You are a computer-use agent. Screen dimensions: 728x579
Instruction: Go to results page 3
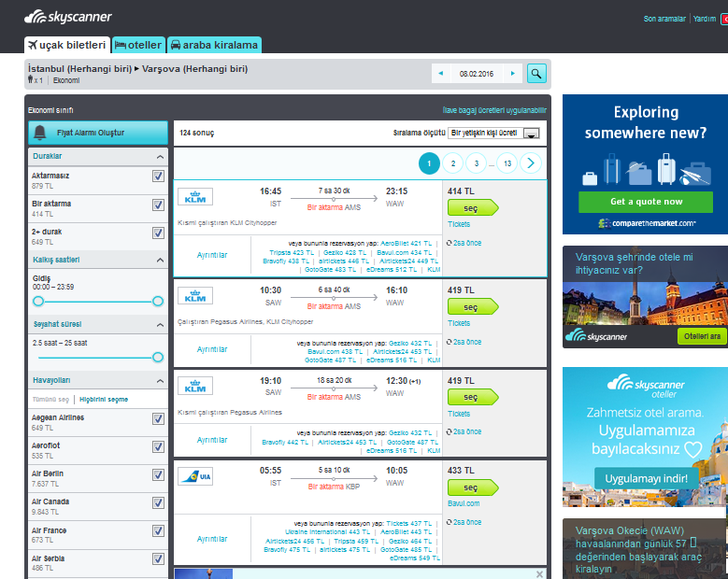click(477, 163)
